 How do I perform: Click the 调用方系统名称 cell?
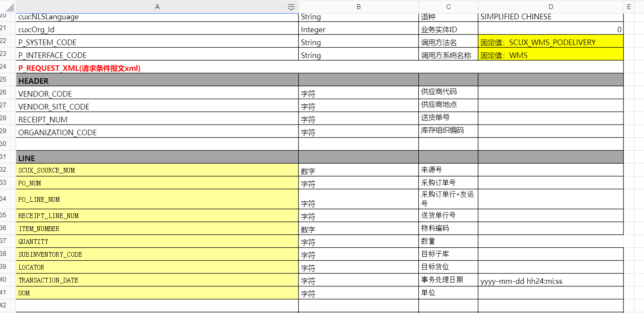448,54
